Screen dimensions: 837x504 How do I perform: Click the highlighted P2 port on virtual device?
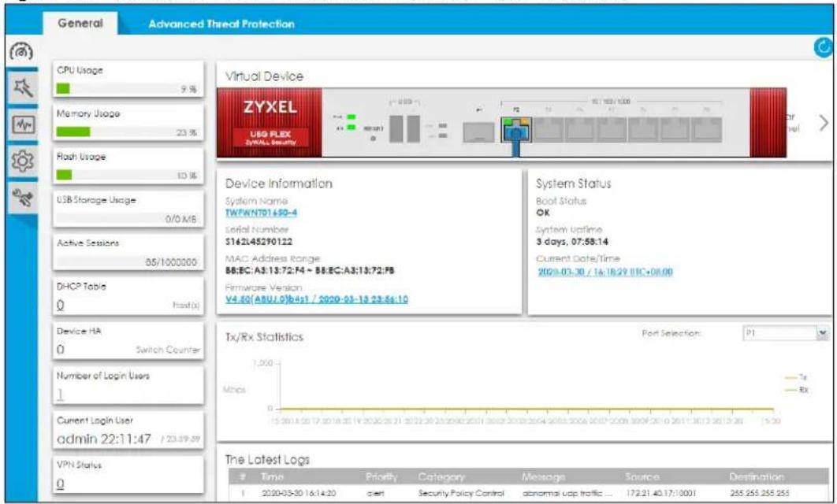[x=515, y=130]
